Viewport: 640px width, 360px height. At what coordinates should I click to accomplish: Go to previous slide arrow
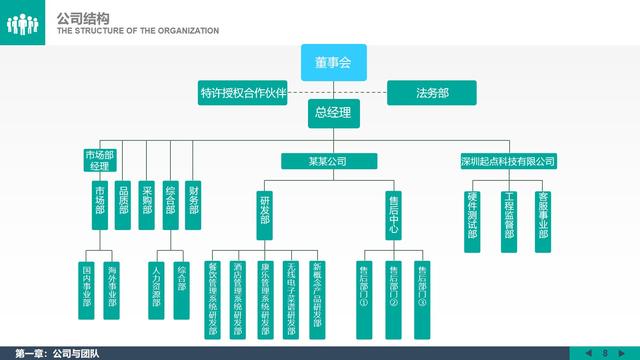tap(588, 353)
